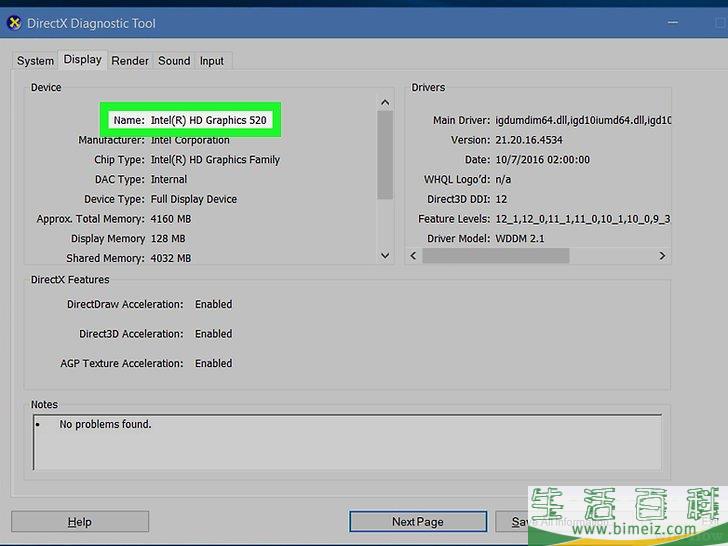Click Drivers panel scroll right arrow
The image size is (728, 546).
pyautogui.click(x=662, y=256)
